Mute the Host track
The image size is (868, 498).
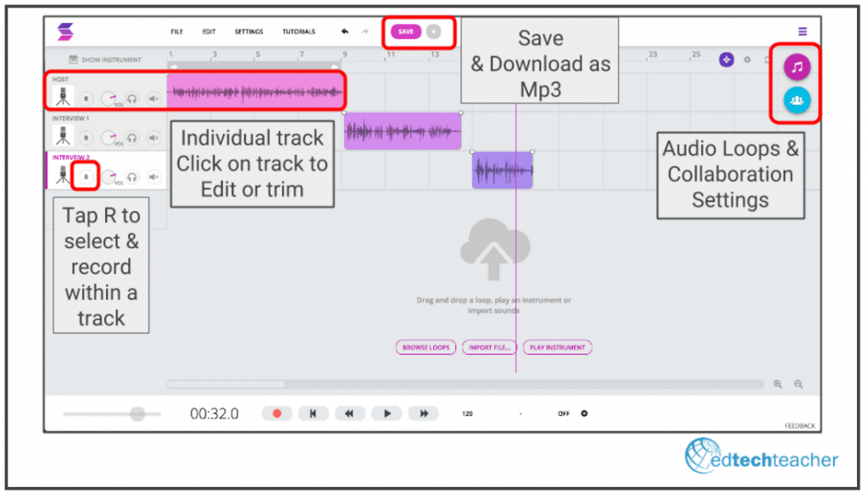[x=153, y=98]
